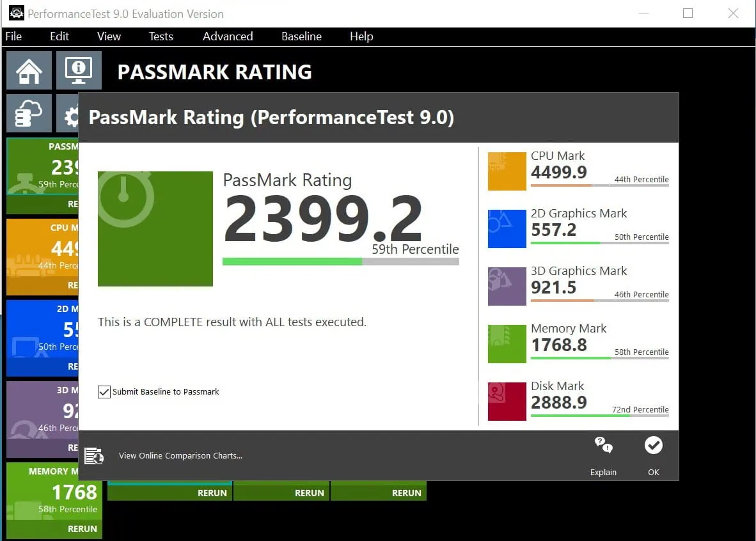756x541 pixels.
Task: Click the Explain help icon
Action: pyautogui.click(x=603, y=446)
